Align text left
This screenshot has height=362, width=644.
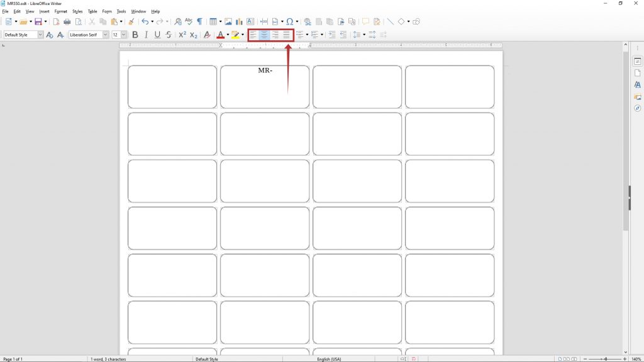click(253, 35)
